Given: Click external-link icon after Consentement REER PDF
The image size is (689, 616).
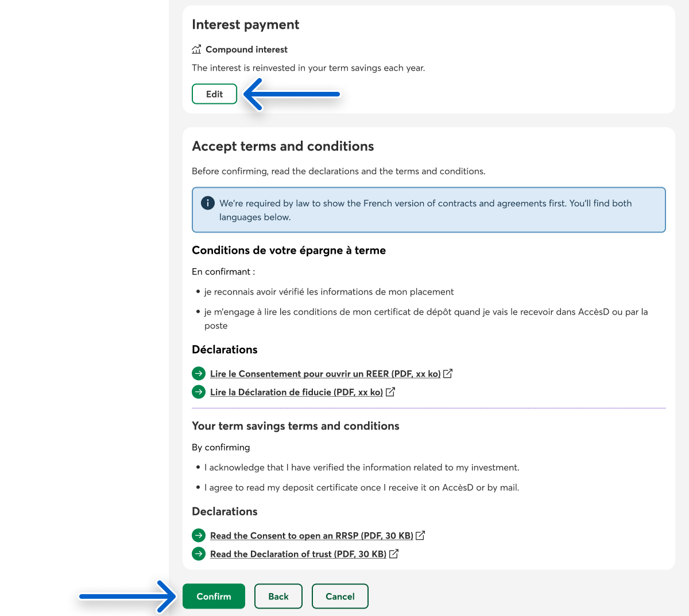Looking at the screenshot, I should tap(448, 374).
